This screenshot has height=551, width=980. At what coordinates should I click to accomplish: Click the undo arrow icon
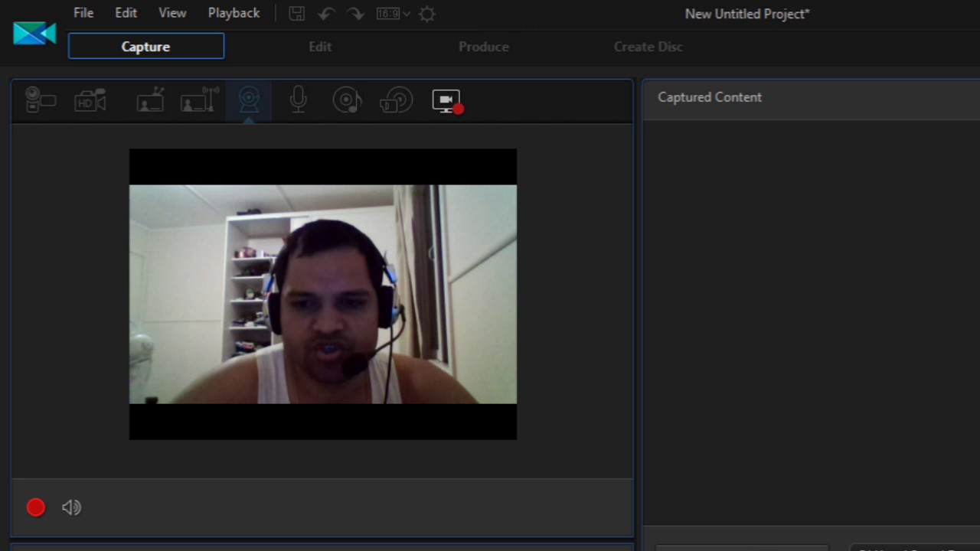tap(326, 14)
